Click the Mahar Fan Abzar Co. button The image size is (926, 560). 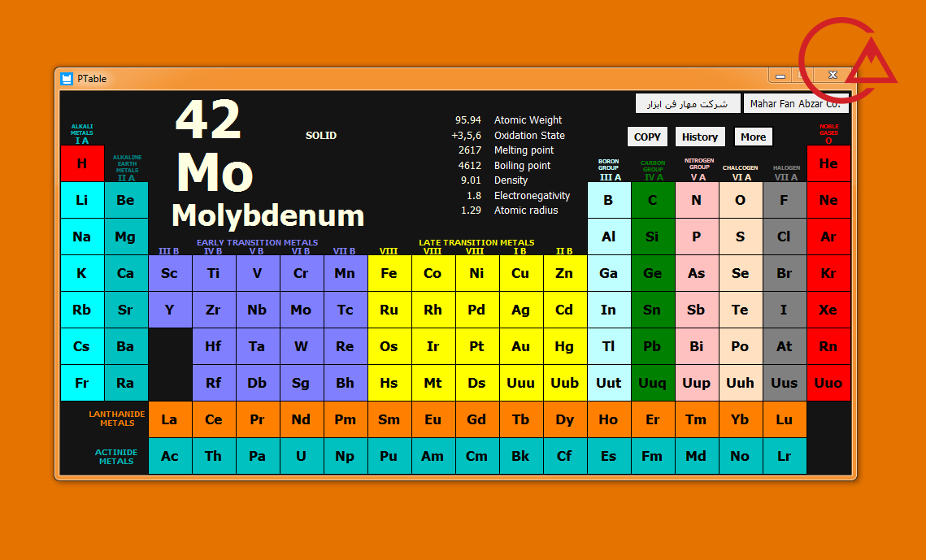[x=795, y=104]
